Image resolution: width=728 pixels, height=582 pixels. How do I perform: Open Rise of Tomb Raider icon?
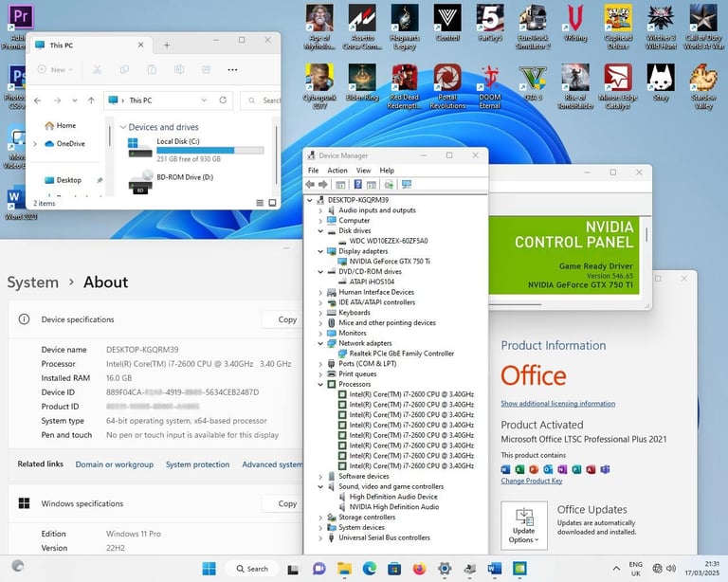click(575, 86)
